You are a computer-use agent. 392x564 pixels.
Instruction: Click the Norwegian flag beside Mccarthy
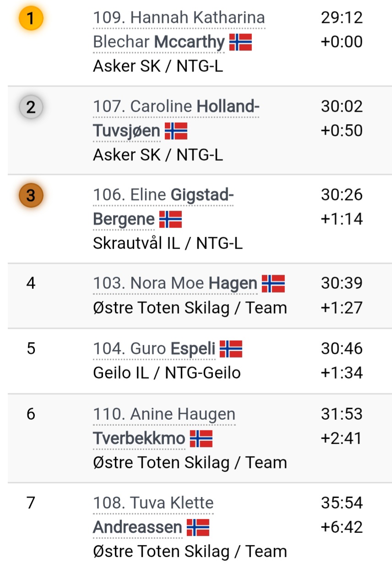(240, 43)
